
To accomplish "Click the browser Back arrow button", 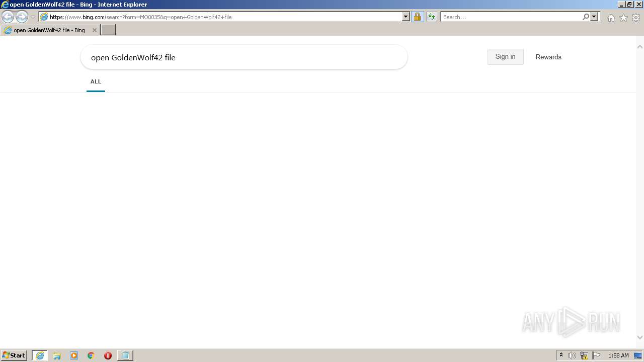I will tap(8, 17).
